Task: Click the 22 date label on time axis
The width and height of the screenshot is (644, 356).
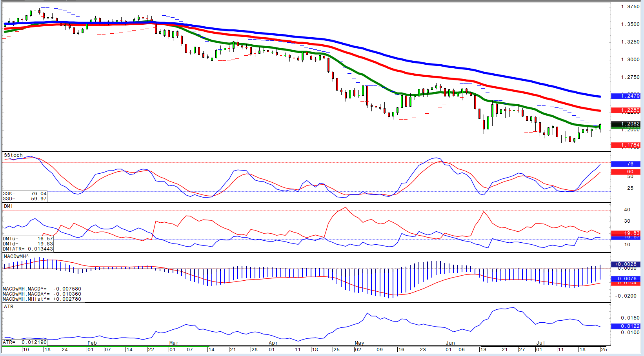Action: tap(151, 350)
